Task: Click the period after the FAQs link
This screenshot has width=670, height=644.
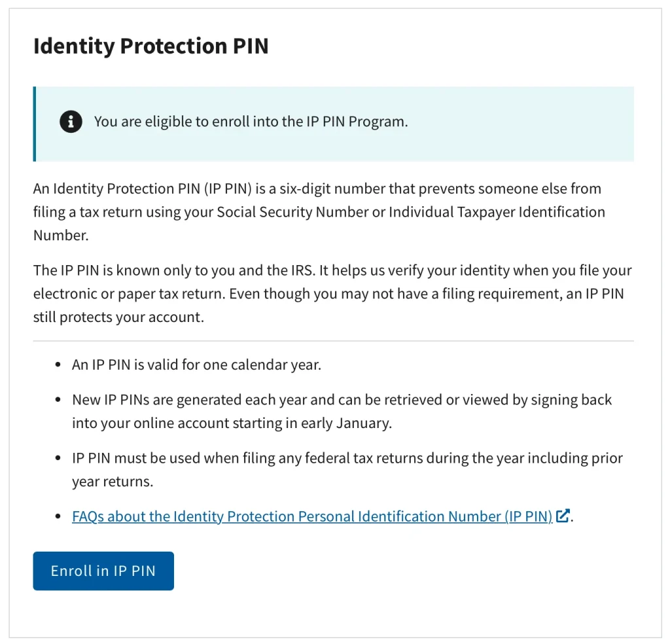Action: 572,518
